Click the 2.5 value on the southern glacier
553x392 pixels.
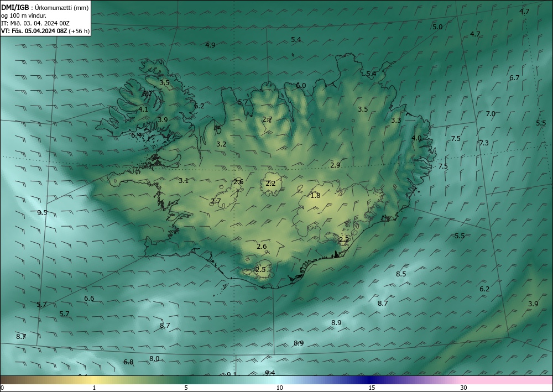pos(260,270)
